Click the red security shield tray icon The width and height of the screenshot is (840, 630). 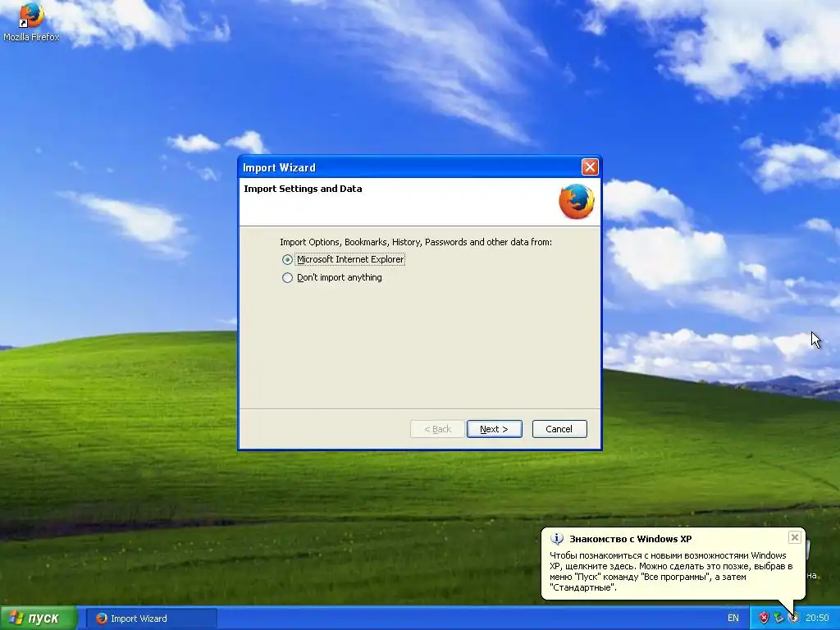tap(764, 618)
